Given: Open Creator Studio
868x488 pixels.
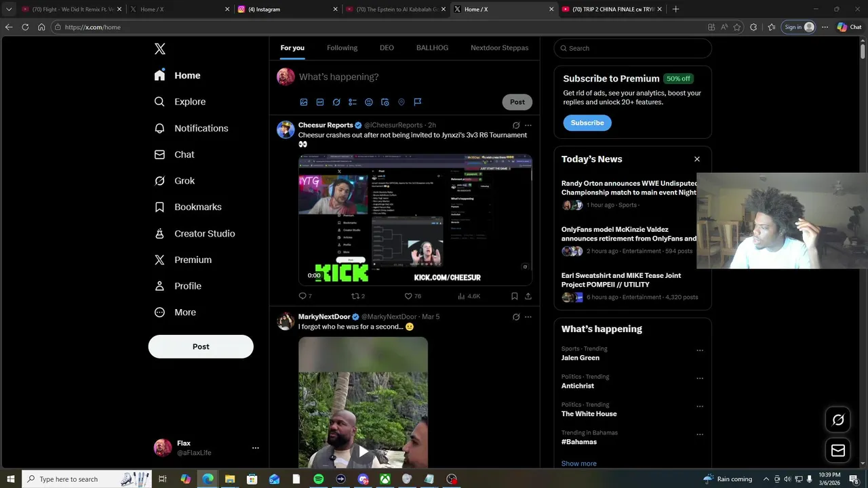Looking at the screenshot, I should 195,234.
